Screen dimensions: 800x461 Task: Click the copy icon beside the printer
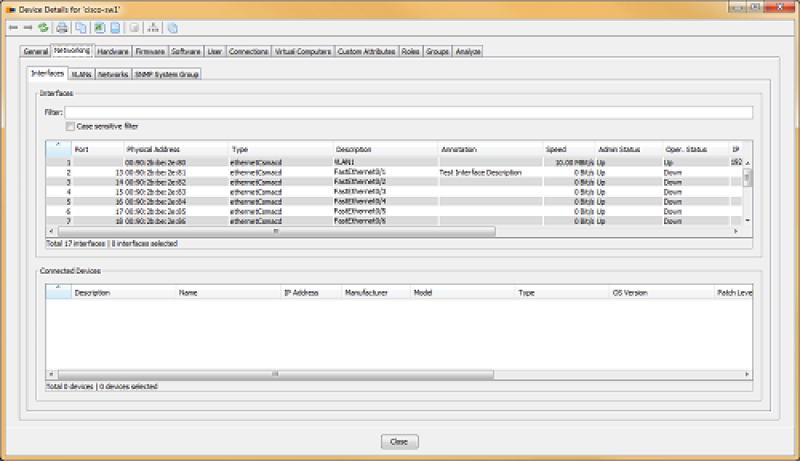pos(79,27)
